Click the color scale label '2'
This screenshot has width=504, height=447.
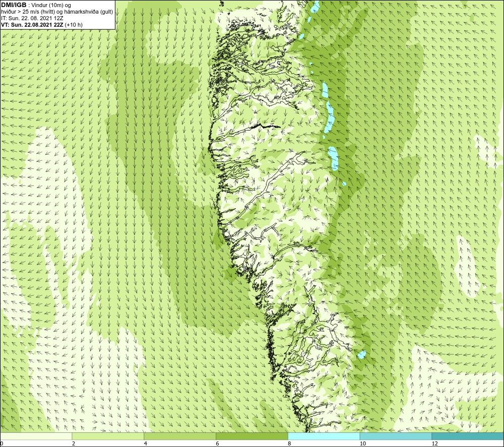click(74, 444)
